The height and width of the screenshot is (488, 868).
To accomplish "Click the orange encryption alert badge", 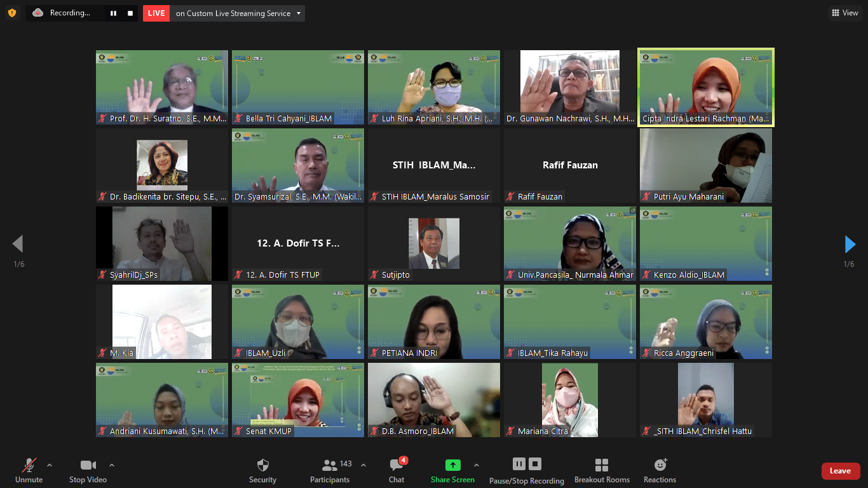I will 12,12.
